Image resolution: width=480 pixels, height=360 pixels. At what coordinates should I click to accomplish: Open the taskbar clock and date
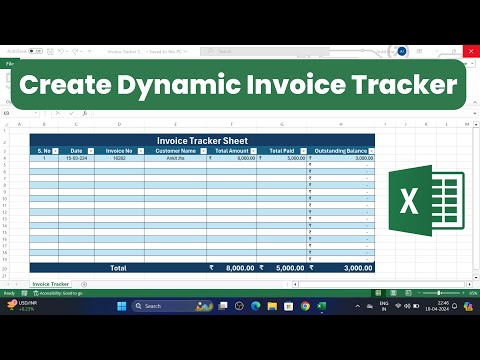tap(437, 306)
